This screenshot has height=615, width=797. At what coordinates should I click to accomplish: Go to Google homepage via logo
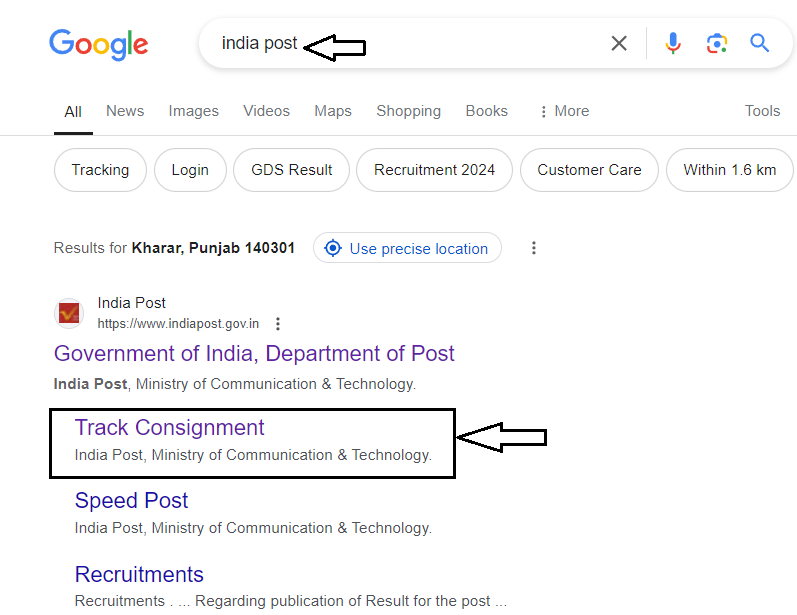[x=99, y=45]
